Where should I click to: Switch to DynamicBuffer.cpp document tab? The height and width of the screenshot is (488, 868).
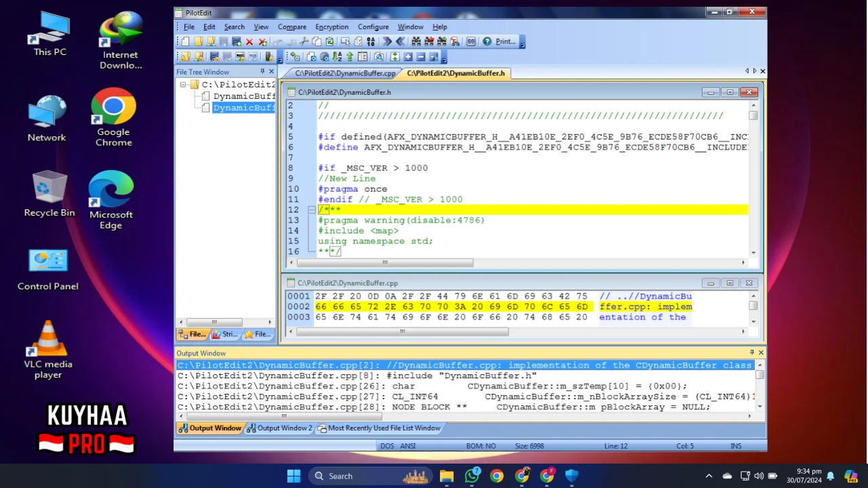coord(345,73)
